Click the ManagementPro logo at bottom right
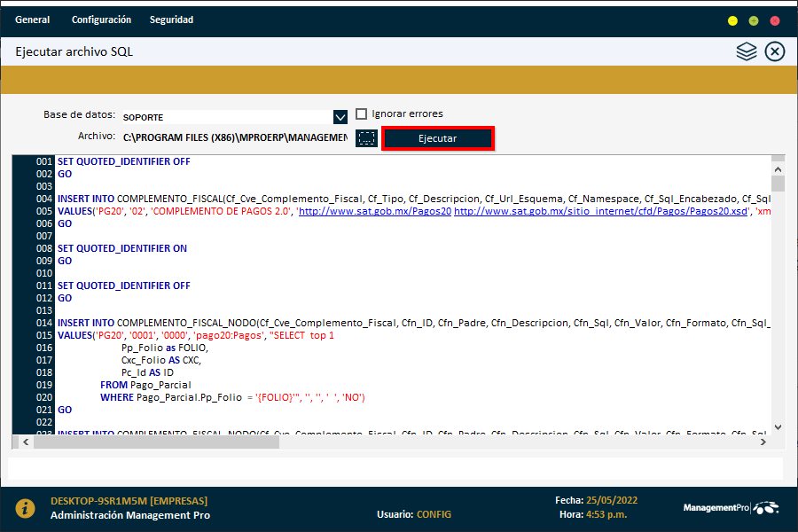This screenshot has width=798, height=532. [x=731, y=508]
